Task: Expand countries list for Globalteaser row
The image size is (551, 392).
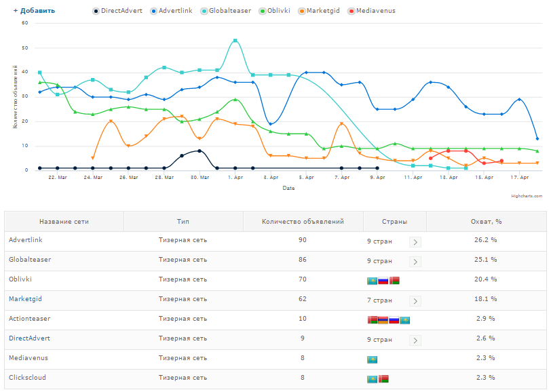Action: (415, 262)
